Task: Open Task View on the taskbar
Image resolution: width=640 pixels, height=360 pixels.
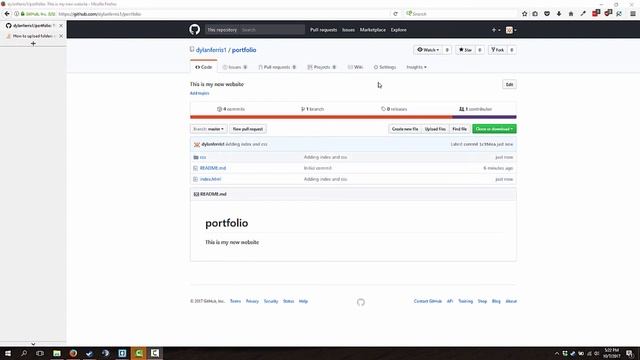Action: [x=40, y=353]
